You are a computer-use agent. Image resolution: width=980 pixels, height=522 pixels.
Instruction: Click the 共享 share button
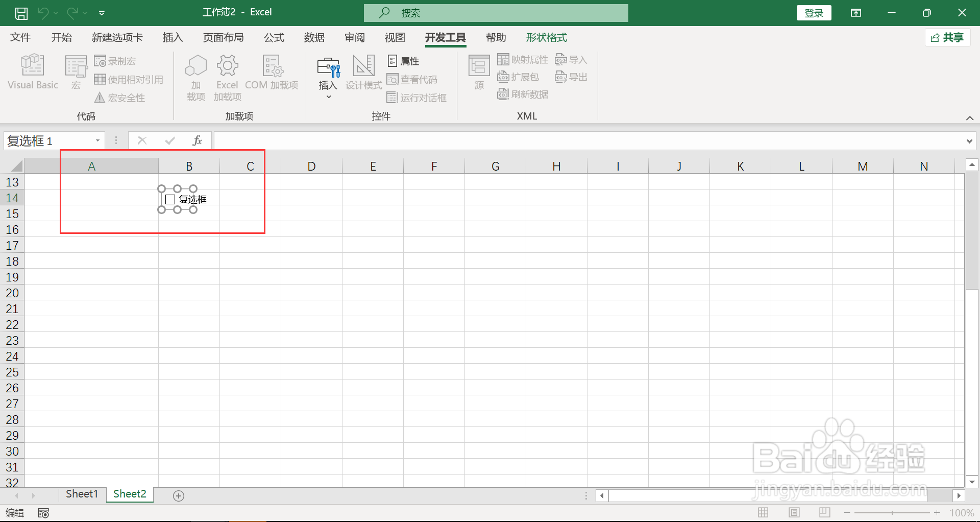pyautogui.click(x=947, y=37)
